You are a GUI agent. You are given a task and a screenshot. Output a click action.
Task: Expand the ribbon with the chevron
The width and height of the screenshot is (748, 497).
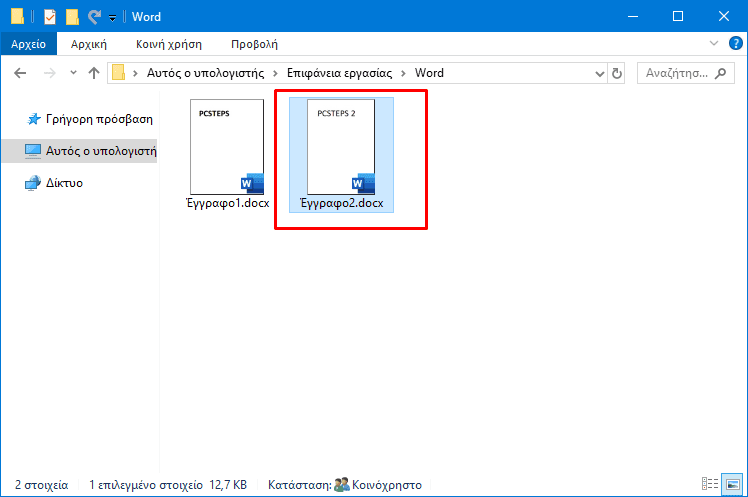(x=714, y=43)
